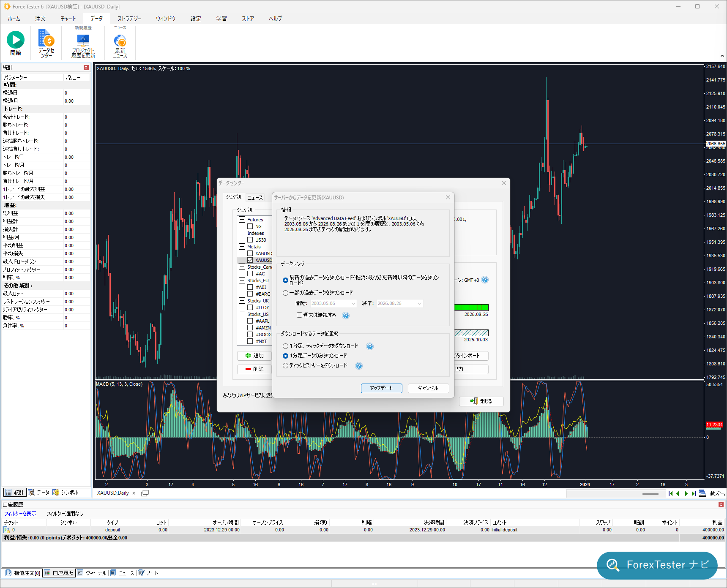Click 閉じる button with door icon

tap(481, 401)
